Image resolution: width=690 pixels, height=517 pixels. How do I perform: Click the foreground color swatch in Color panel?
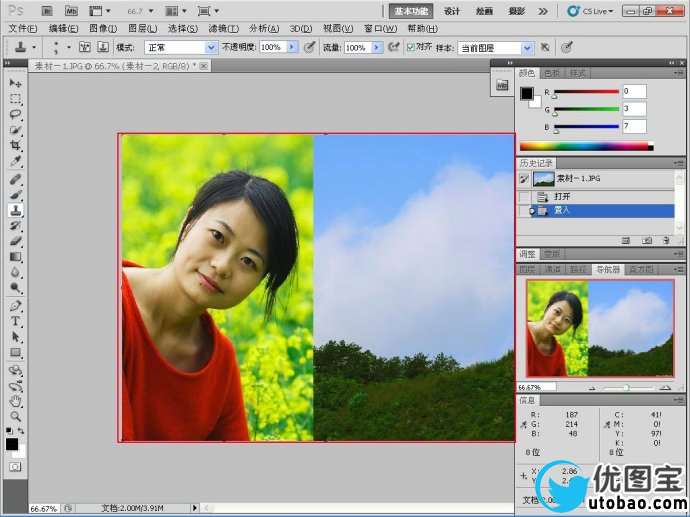(527, 93)
